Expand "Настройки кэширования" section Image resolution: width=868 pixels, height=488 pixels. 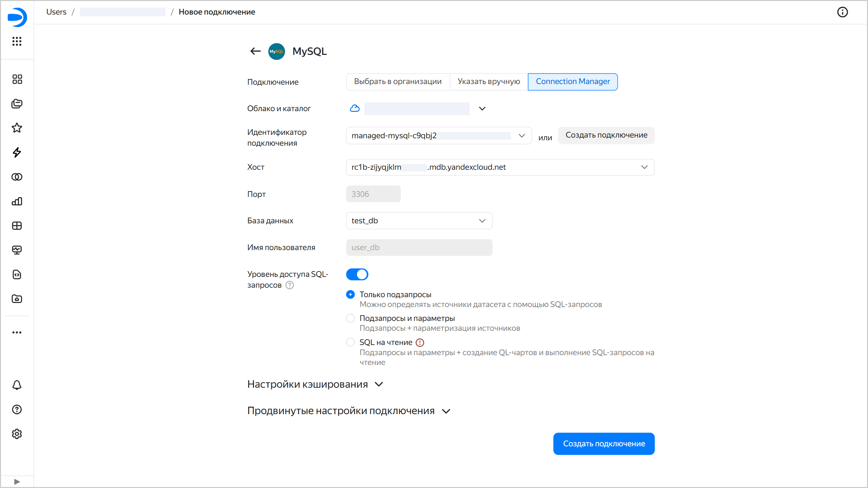coord(315,384)
